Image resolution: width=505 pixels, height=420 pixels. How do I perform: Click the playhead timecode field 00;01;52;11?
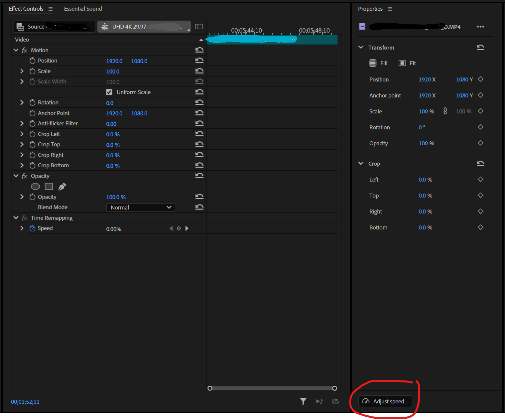(x=25, y=401)
